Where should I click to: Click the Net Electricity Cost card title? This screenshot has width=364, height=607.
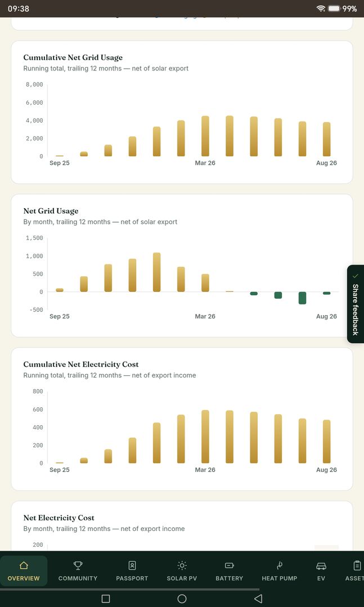(x=59, y=518)
